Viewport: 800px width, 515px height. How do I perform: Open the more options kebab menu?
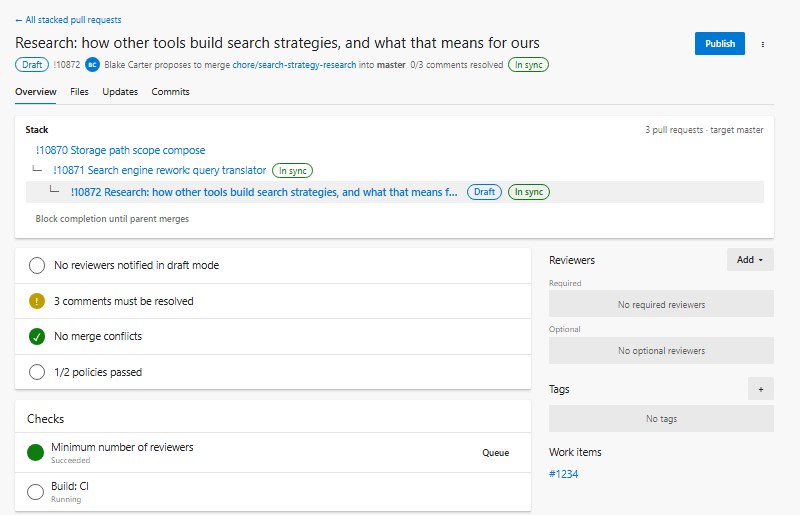763,44
